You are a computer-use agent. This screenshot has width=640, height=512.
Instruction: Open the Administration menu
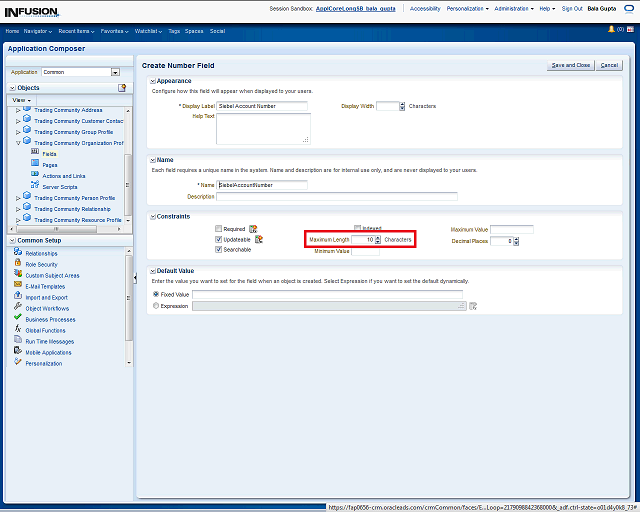[x=514, y=8]
